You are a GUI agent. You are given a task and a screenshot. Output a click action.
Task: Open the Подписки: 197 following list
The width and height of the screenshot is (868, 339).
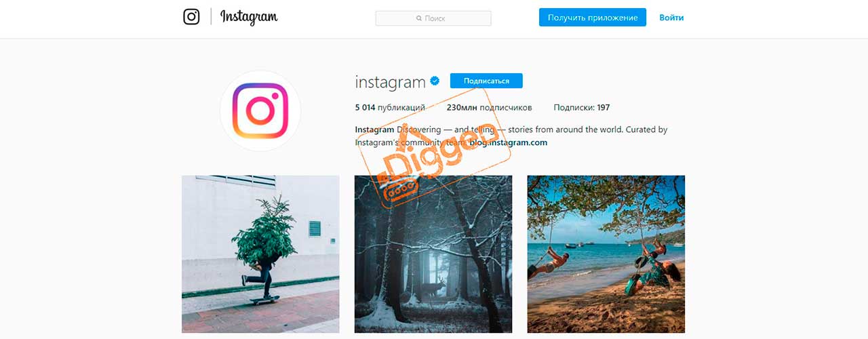pyautogui.click(x=582, y=107)
